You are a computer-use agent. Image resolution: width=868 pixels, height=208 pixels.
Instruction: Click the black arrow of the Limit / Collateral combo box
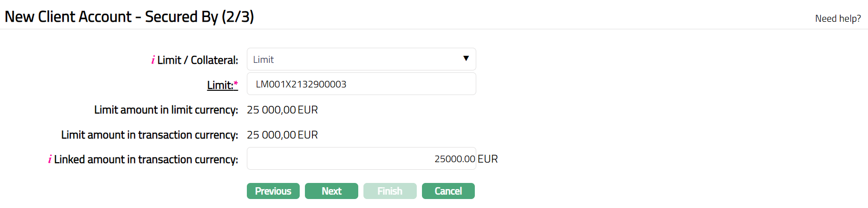[466, 59]
